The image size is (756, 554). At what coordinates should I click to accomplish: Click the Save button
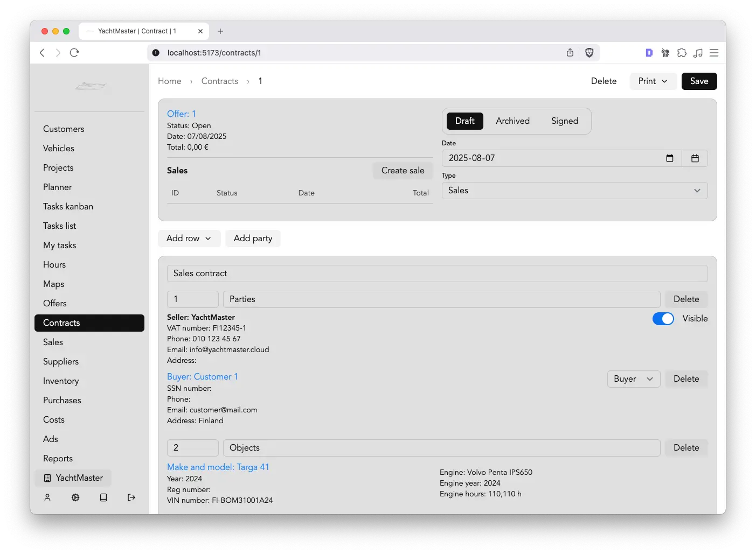[x=699, y=81]
